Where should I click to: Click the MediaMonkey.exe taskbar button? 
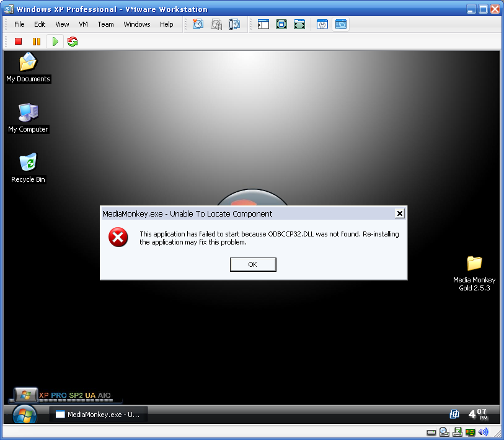click(x=99, y=415)
